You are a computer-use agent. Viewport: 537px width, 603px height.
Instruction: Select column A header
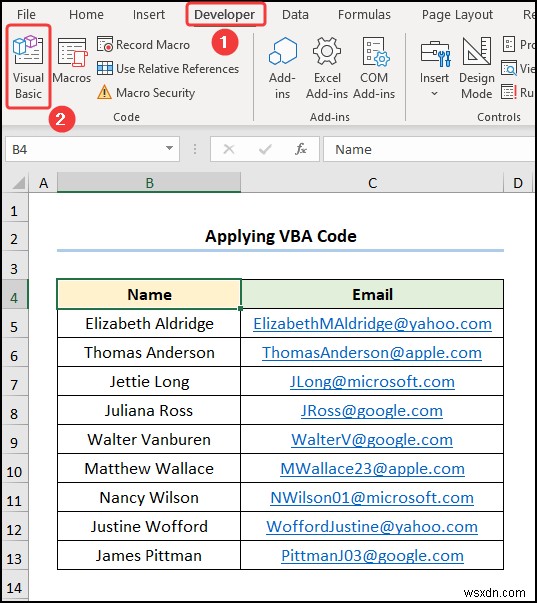(43, 183)
